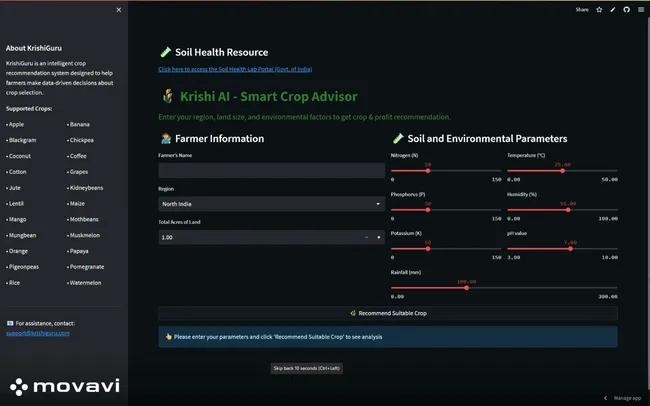Click the 'Jute' crop text
Screen dimensions: 650x406
[15, 188]
